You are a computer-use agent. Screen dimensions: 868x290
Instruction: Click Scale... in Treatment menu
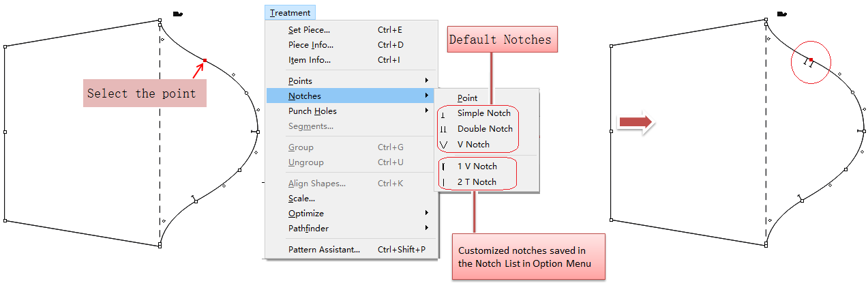(x=301, y=199)
